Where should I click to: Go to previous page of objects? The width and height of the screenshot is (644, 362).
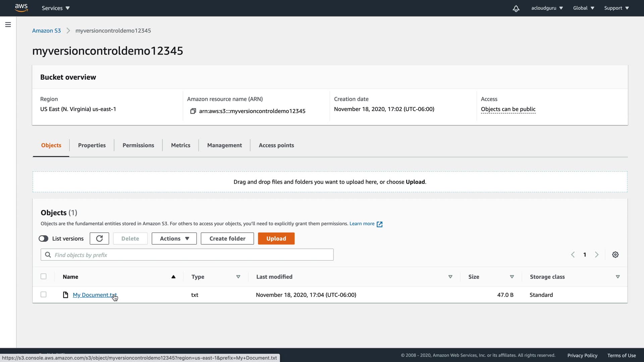[573, 255]
